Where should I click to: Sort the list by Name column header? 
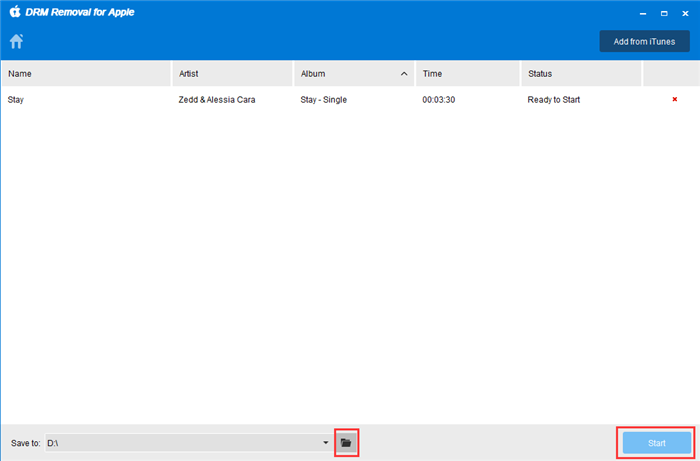click(86, 74)
